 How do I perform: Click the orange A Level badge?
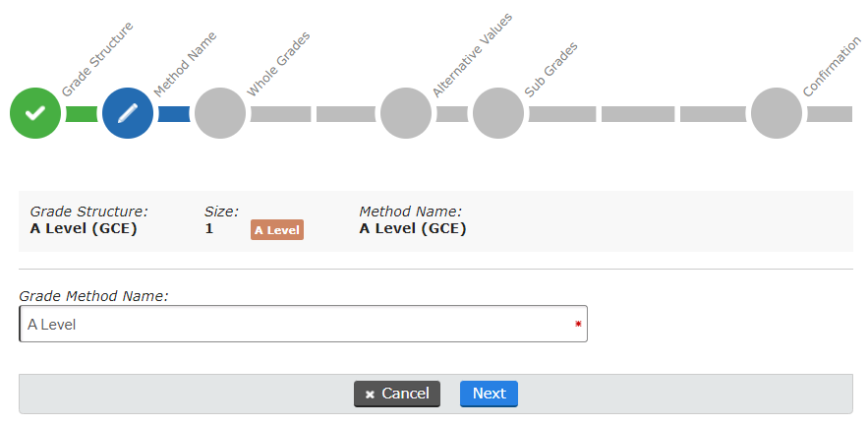click(x=277, y=229)
